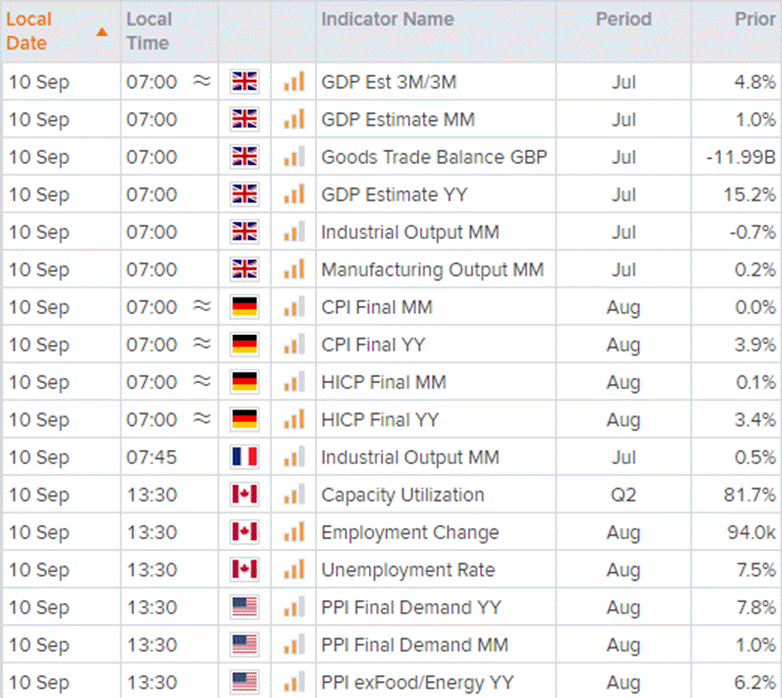
Task: Click the orange sort arrow in the Local Date header
Action: (101, 31)
